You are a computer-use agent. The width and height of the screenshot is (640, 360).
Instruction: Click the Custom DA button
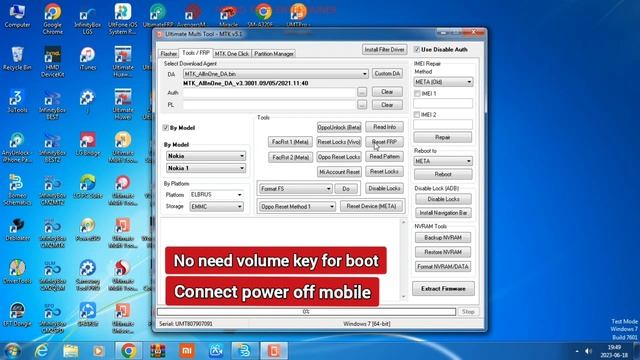tap(387, 73)
